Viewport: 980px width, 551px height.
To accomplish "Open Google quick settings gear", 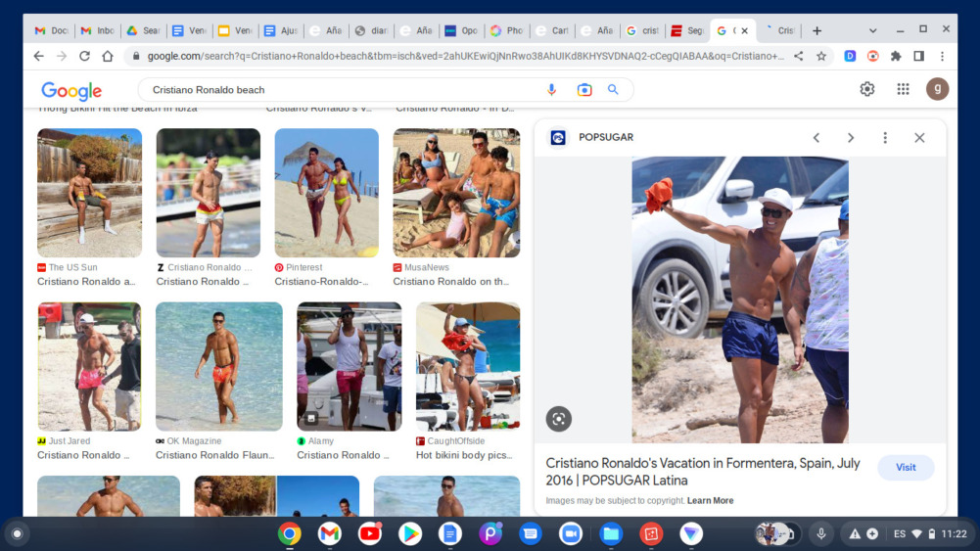I will coord(866,89).
